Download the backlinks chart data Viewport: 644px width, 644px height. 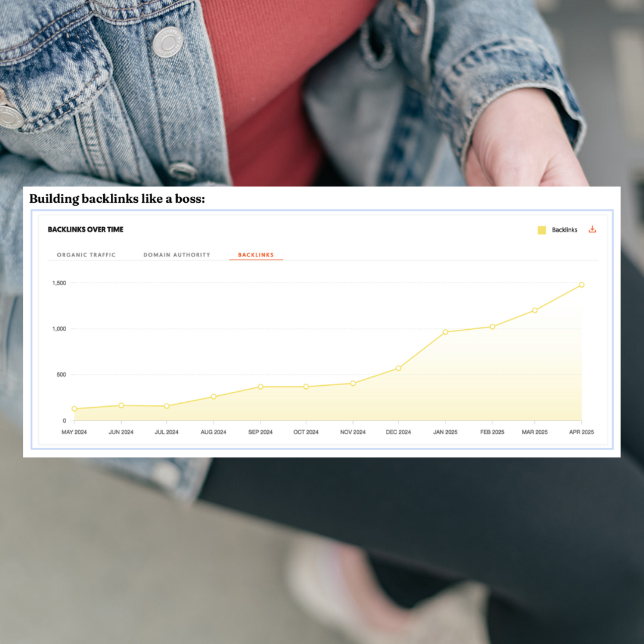tap(592, 229)
